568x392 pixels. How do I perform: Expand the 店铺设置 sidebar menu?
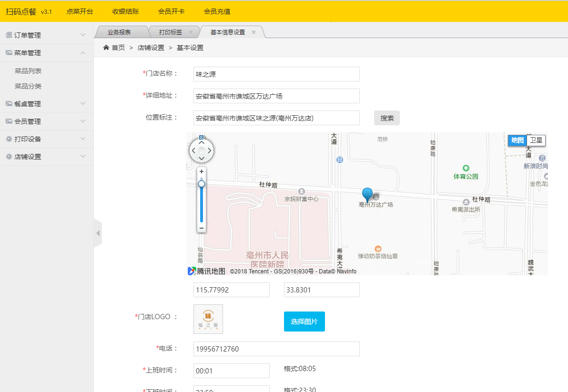47,157
